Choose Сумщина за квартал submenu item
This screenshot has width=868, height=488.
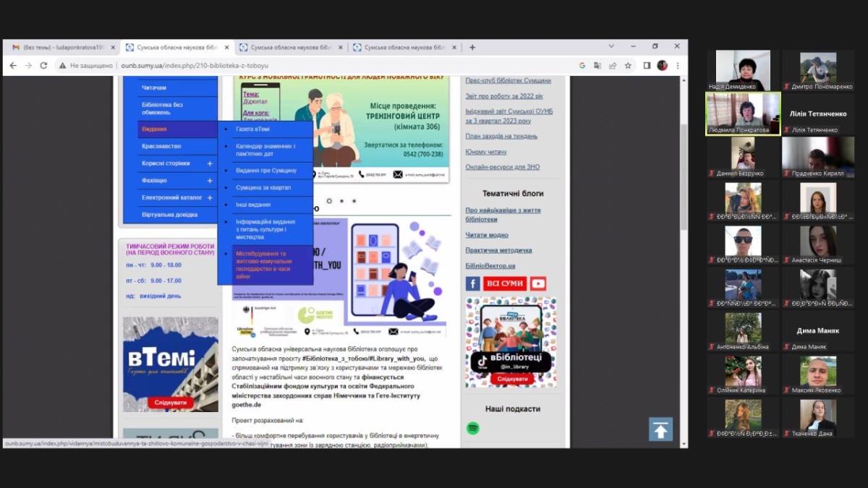[263, 188]
